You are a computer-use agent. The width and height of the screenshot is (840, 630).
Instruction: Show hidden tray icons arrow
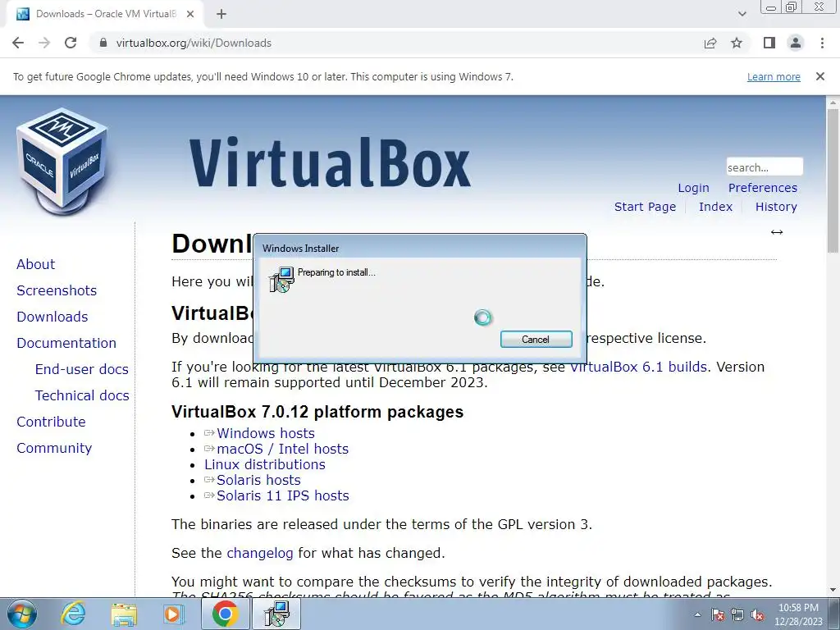697,614
